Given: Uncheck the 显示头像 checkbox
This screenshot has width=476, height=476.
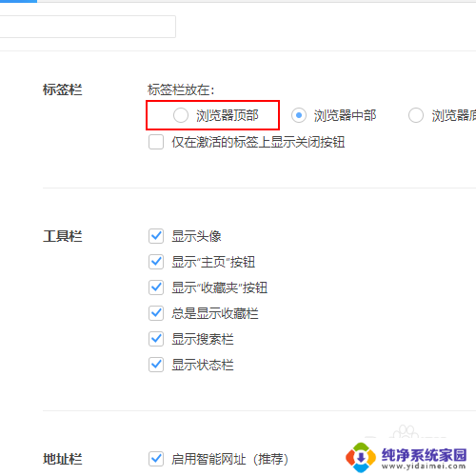Looking at the screenshot, I should tap(156, 236).
